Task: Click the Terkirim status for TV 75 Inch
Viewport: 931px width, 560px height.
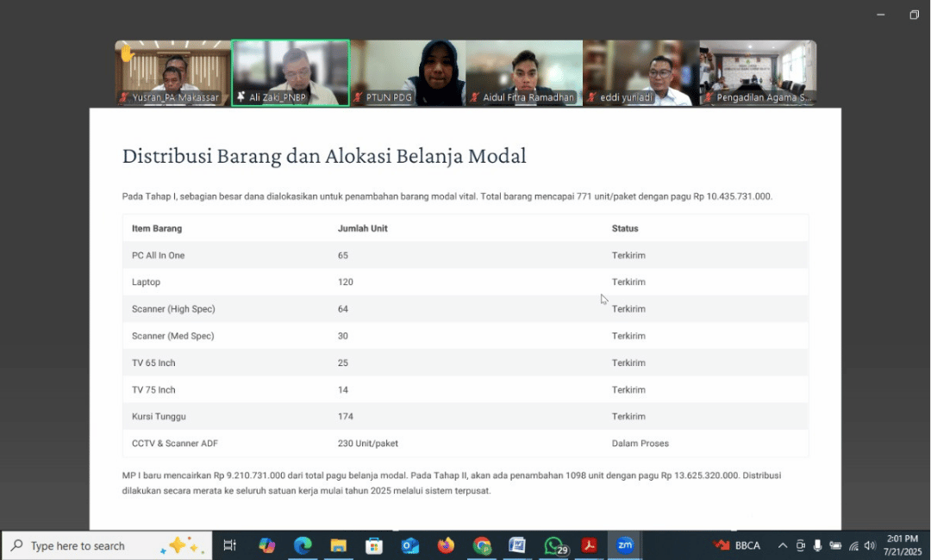Action: pos(628,389)
